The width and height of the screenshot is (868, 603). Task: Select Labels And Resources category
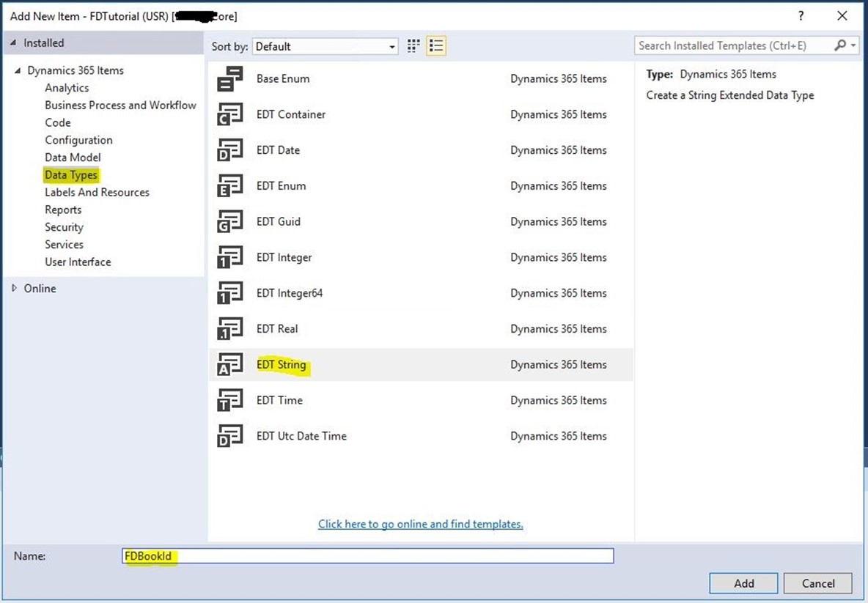[x=97, y=193]
